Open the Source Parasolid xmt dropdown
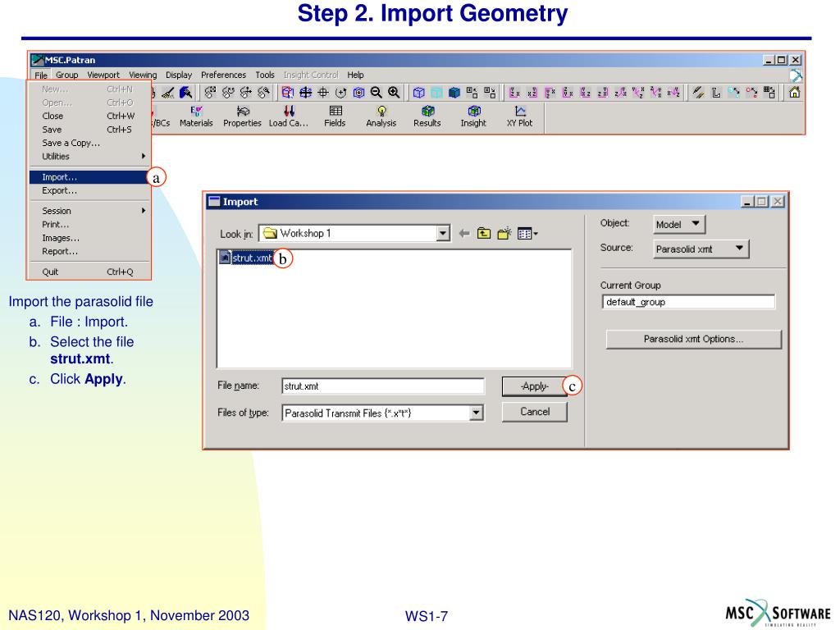 point(701,249)
